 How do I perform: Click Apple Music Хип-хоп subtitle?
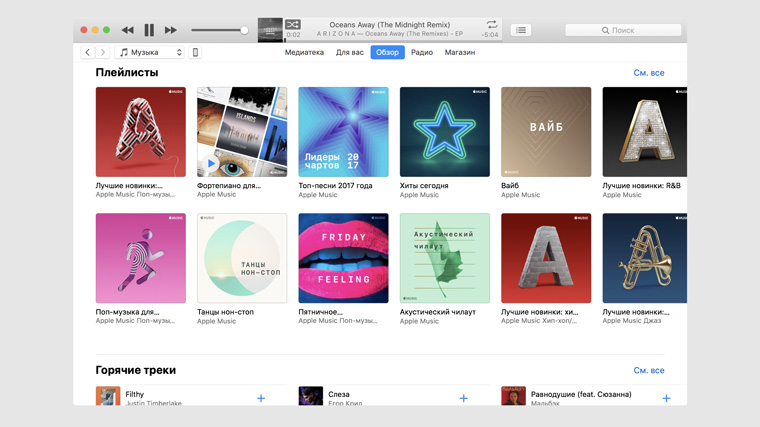click(x=539, y=321)
